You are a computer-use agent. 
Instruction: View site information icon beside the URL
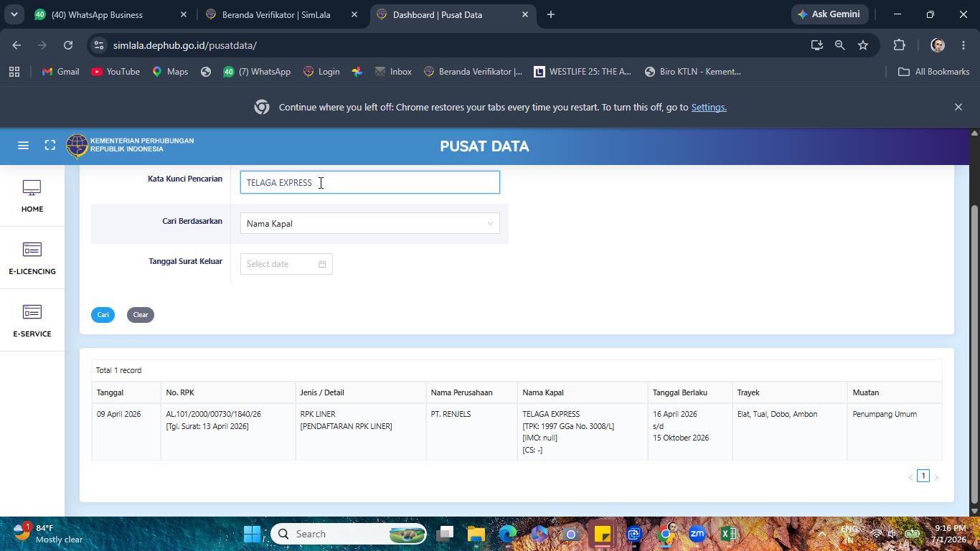tap(98, 45)
